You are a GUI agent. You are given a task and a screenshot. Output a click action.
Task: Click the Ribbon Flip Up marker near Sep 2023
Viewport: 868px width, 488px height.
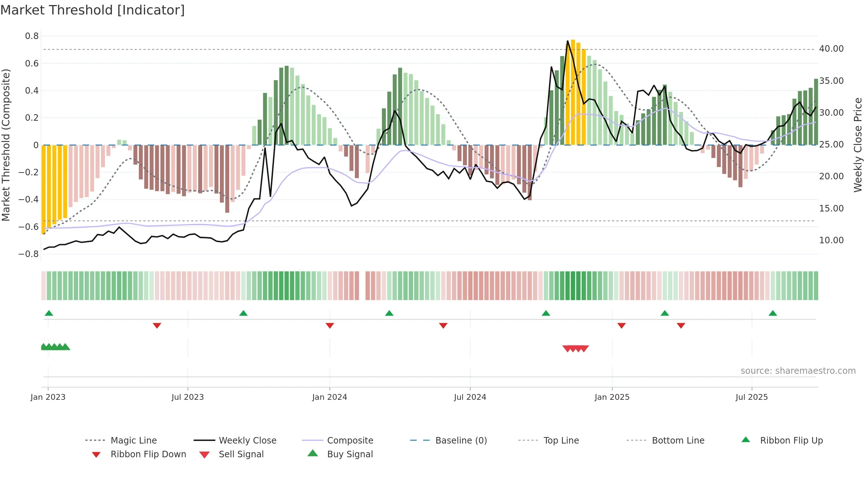click(x=243, y=313)
